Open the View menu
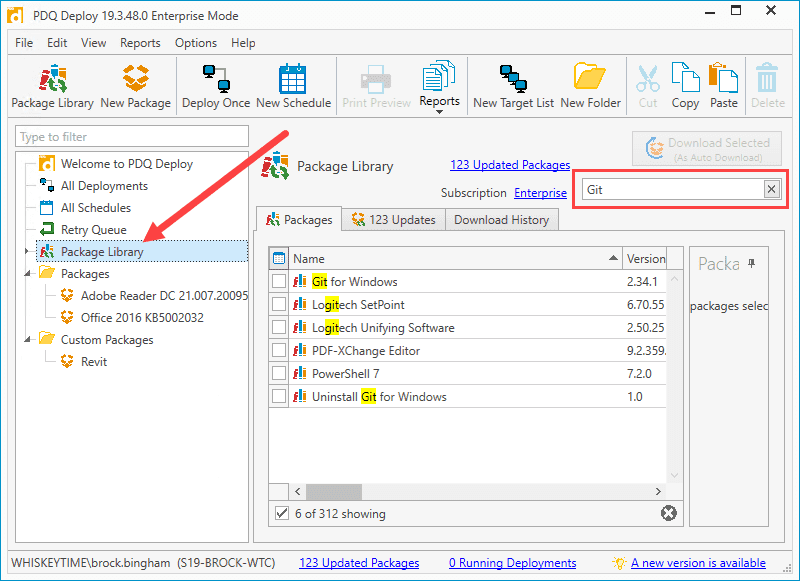This screenshot has width=800, height=581. [93, 43]
